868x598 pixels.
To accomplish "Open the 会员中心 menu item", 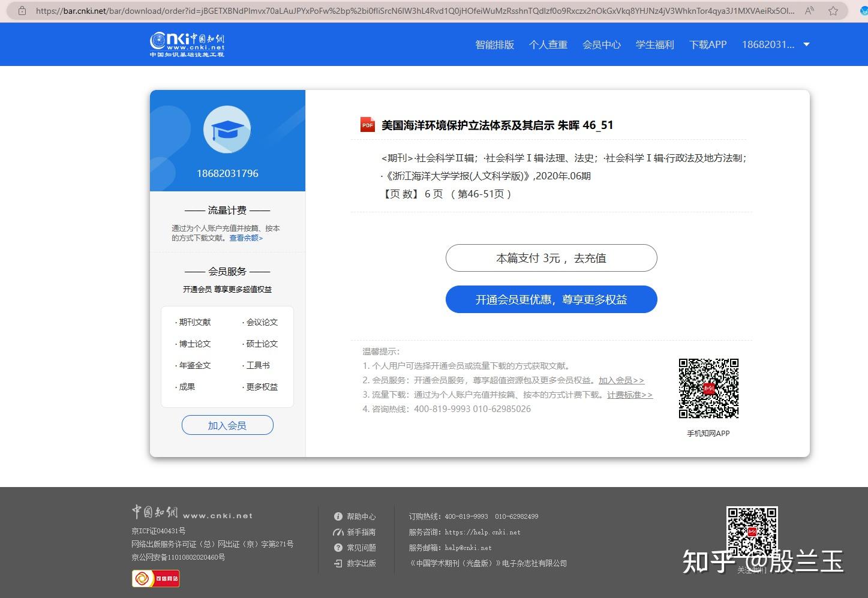I will pos(602,44).
